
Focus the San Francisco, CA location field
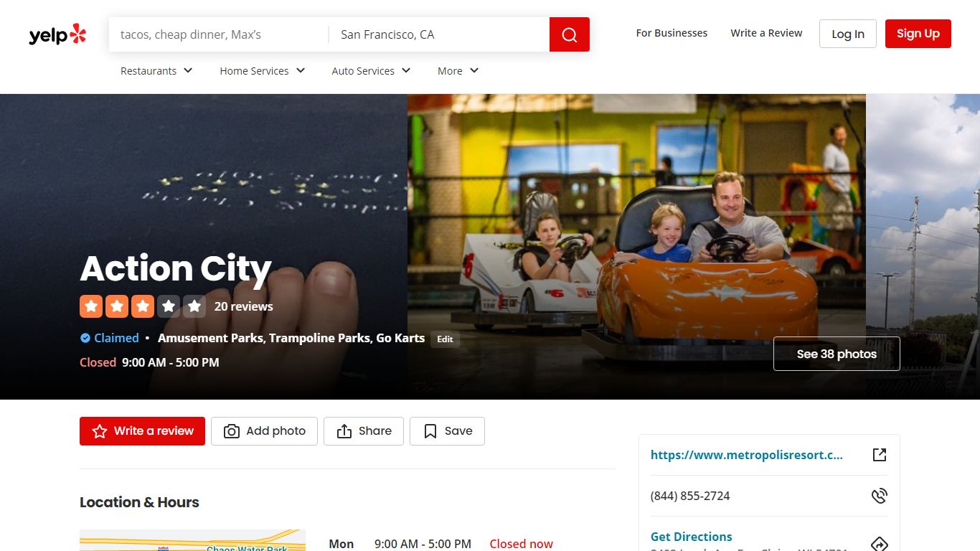pos(439,34)
